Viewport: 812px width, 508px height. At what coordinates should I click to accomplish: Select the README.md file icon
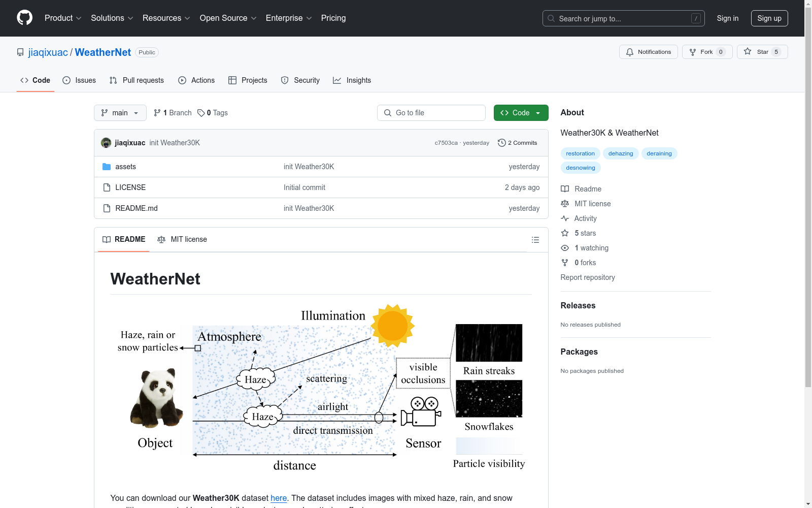coord(107,208)
